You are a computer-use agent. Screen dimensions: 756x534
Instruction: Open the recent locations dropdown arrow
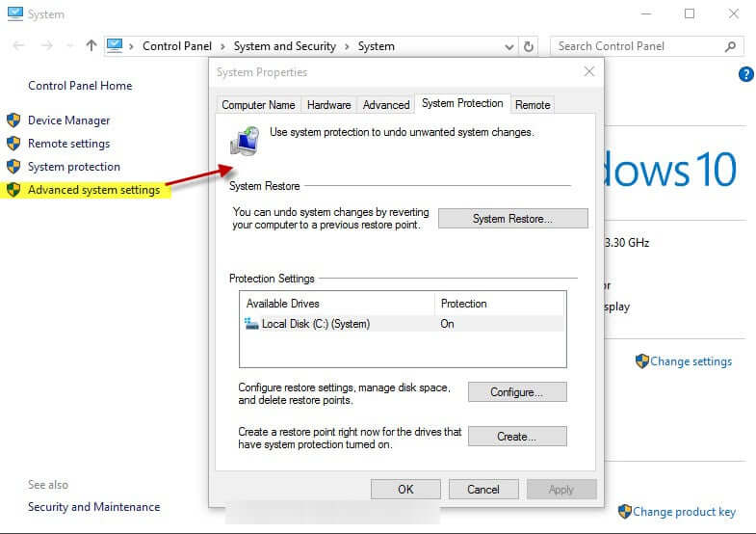70,46
